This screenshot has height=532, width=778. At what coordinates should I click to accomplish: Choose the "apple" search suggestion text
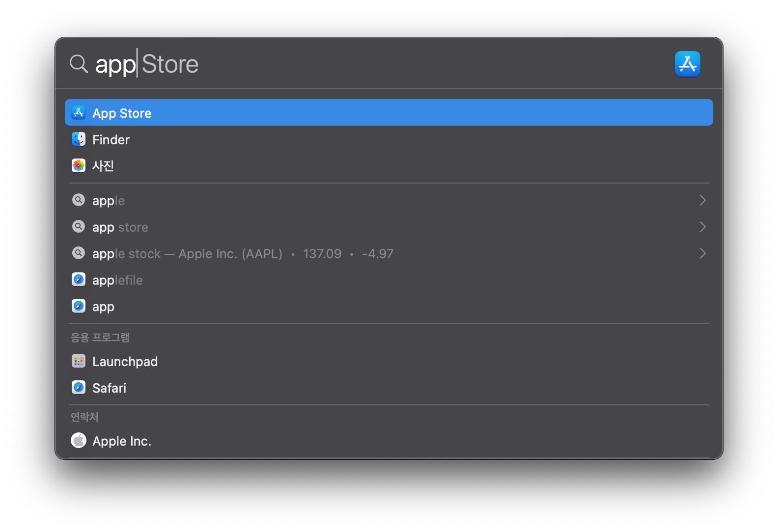(x=109, y=201)
